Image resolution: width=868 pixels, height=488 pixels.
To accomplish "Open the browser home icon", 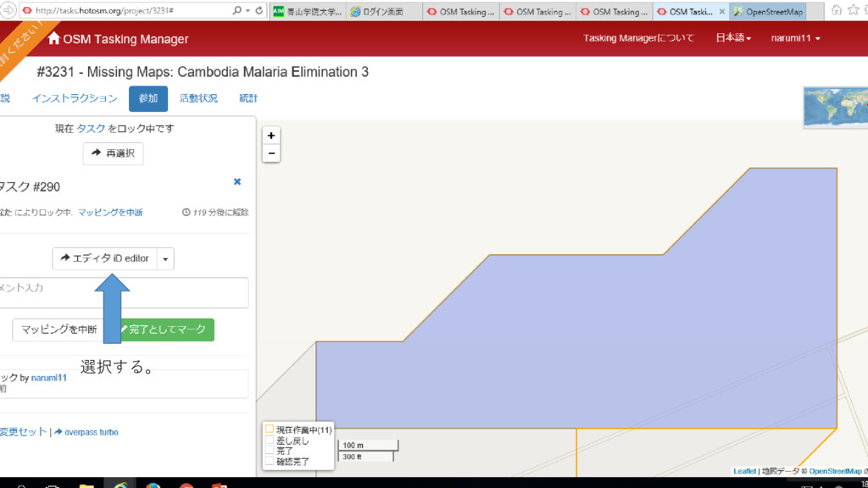I will (x=837, y=10).
